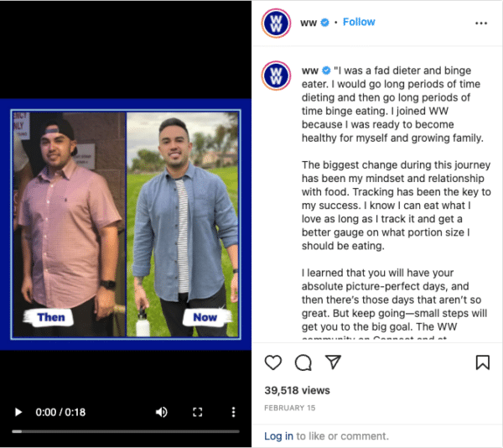Image resolution: width=503 pixels, height=448 pixels.
Task: Open the three-dot post options menu
Action: coord(481,23)
